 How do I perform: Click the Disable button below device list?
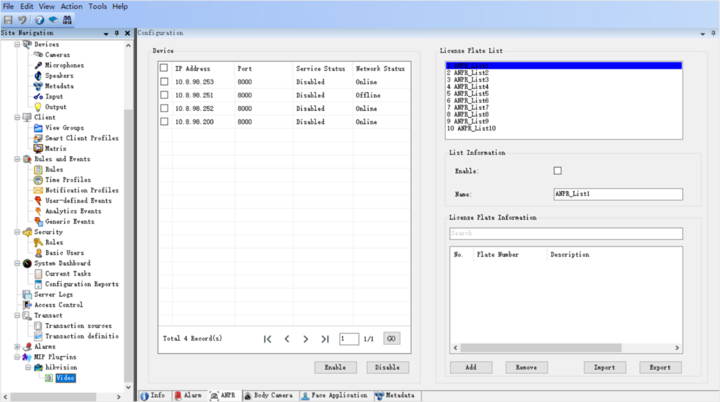tap(387, 367)
